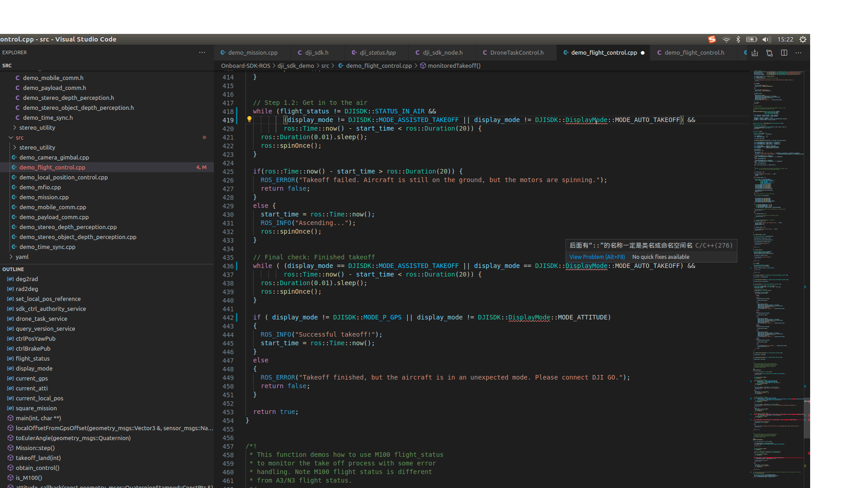Click unsaved dot on demo_flight_control.cpp tab
The width and height of the screenshot is (868, 488).
[642, 53]
